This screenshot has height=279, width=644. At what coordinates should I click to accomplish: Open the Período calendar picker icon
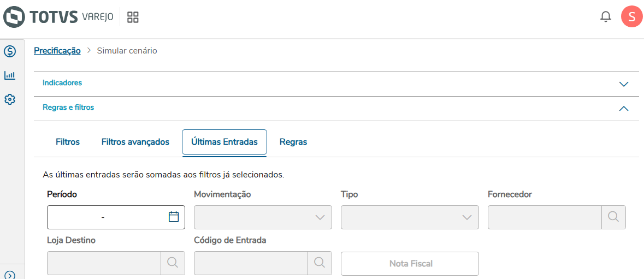(174, 217)
